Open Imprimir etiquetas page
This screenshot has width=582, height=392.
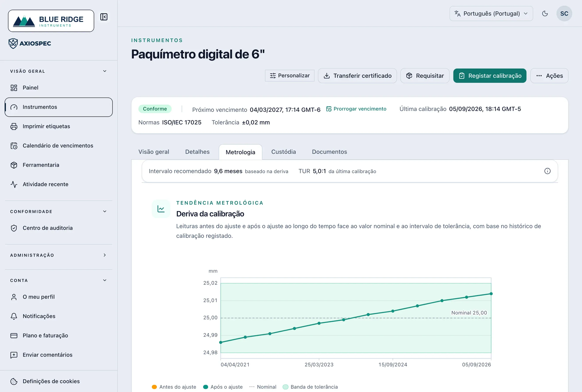click(59, 126)
